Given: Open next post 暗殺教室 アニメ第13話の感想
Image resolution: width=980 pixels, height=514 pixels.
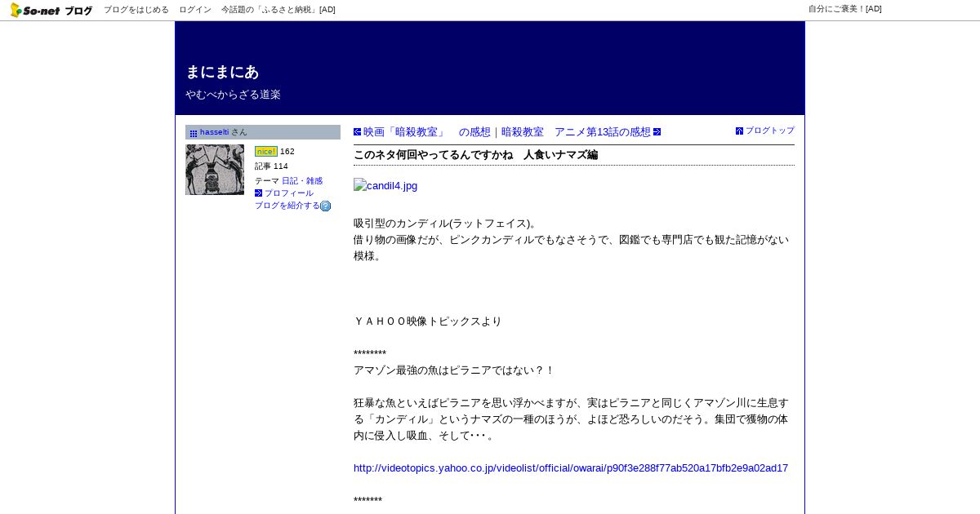Looking at the screenshot, I should coord(576,132).
